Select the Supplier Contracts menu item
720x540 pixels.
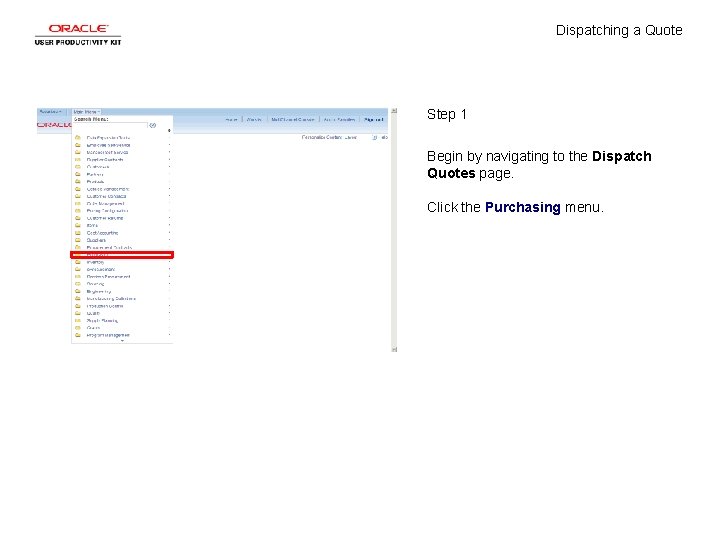[x=105, y=159]
